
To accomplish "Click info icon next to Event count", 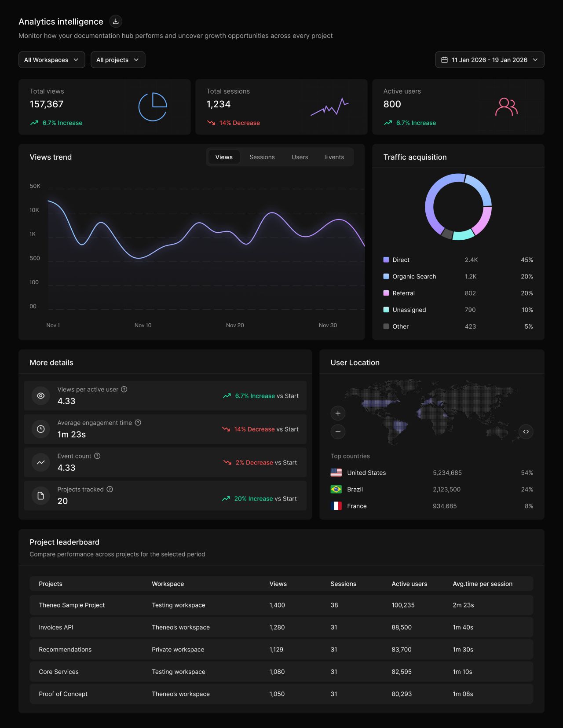I will pyautogui.click(x=97, y=456).
